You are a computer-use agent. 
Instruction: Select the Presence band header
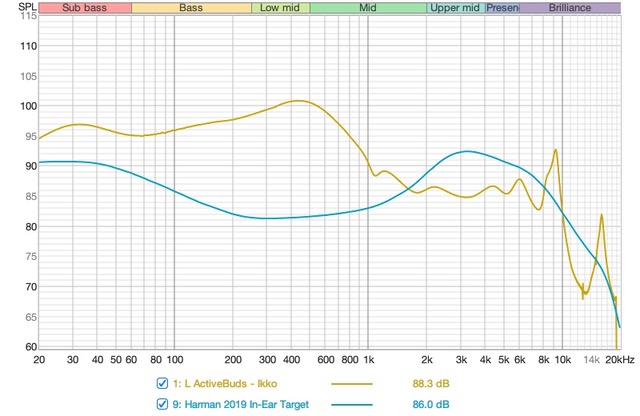pyautogui.click(x=502, y=8)
